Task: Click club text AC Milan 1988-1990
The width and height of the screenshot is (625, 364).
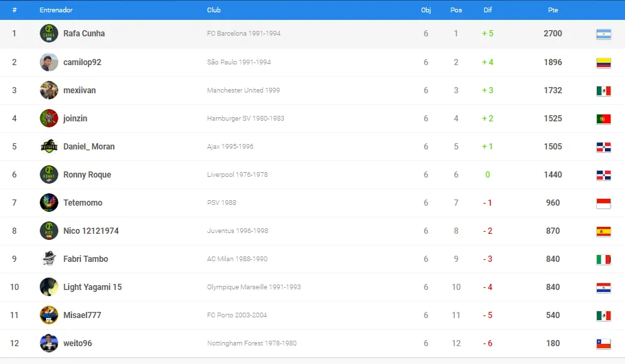Action: (x=237, y=259)
